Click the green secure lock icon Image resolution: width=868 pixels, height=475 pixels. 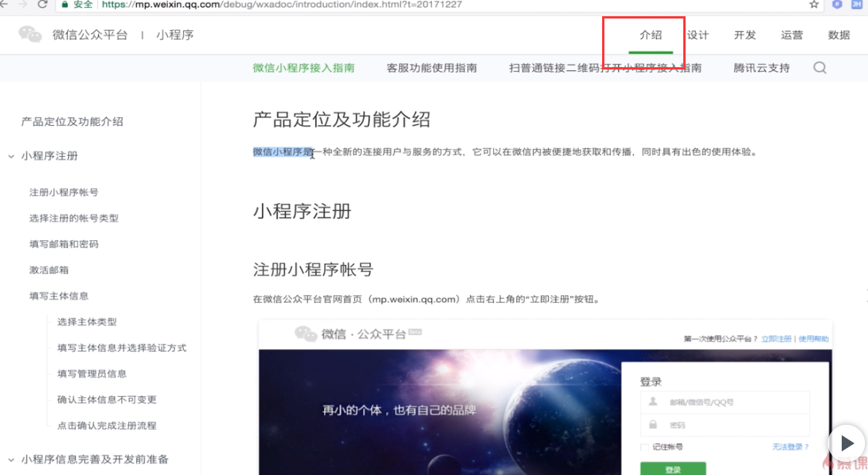(65, 5)
